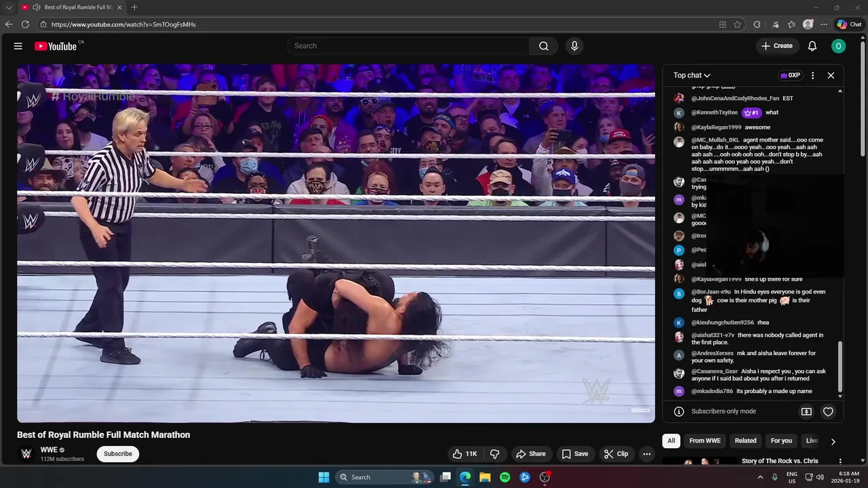
Task: Click the @JohnCenaAndCodyRhodes_Fan username
Action: point(735,98)
